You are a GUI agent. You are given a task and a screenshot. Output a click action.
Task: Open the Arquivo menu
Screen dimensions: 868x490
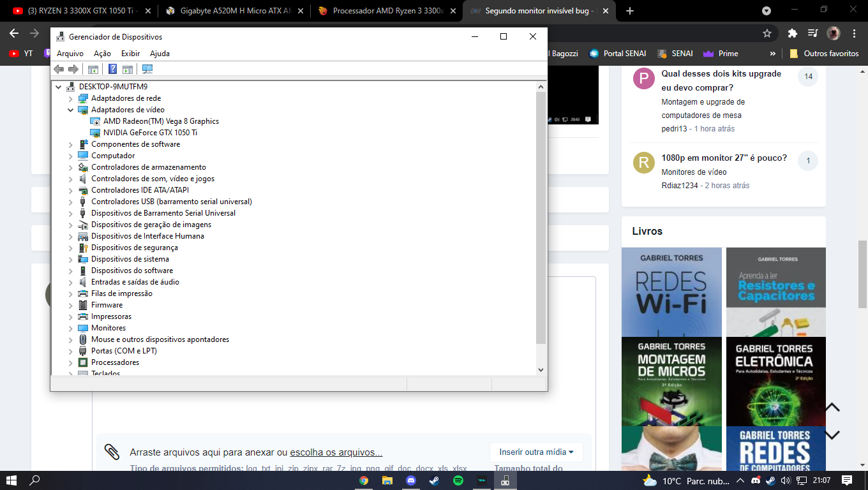point(70,54)
